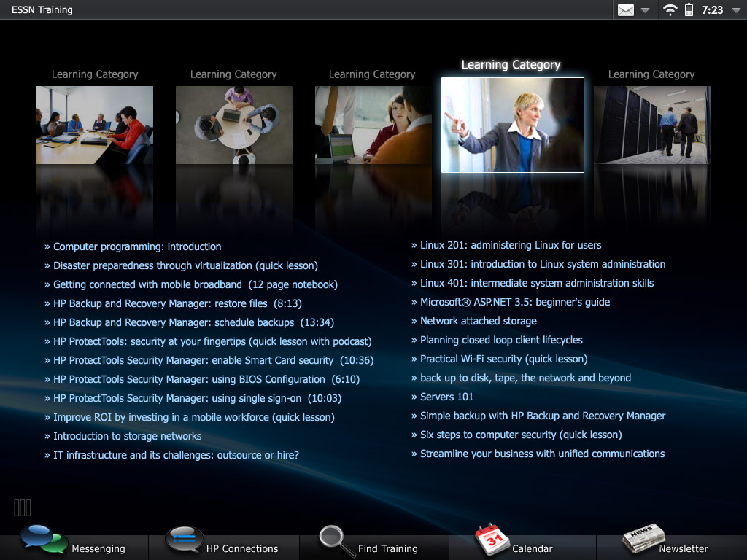Open the Newsletter newspaper icon
Screen dimensions: 747x560
pyautogui.click(x=643, y=540)
